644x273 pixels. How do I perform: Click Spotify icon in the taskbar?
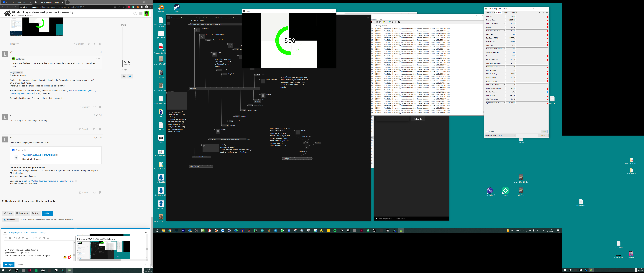[x=335, y=231]
